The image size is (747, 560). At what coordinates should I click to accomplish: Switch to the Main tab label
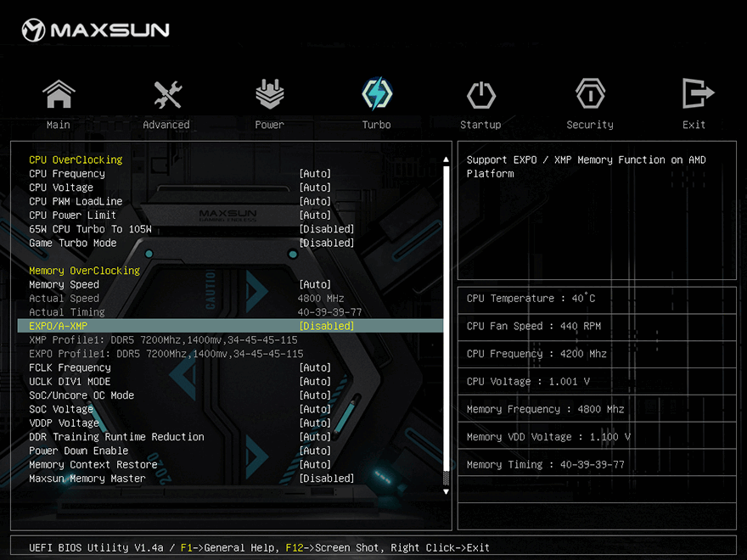[x=58, y=125]
